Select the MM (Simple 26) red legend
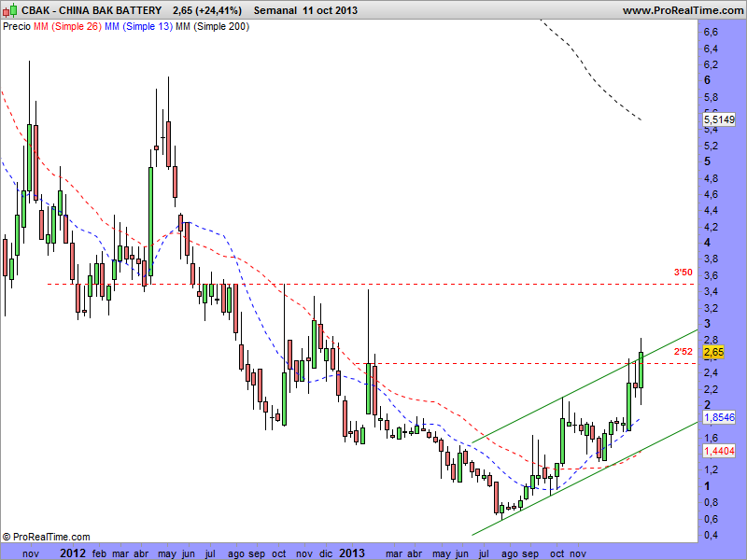Screen dimensions: 747x560 click(67, 26)
